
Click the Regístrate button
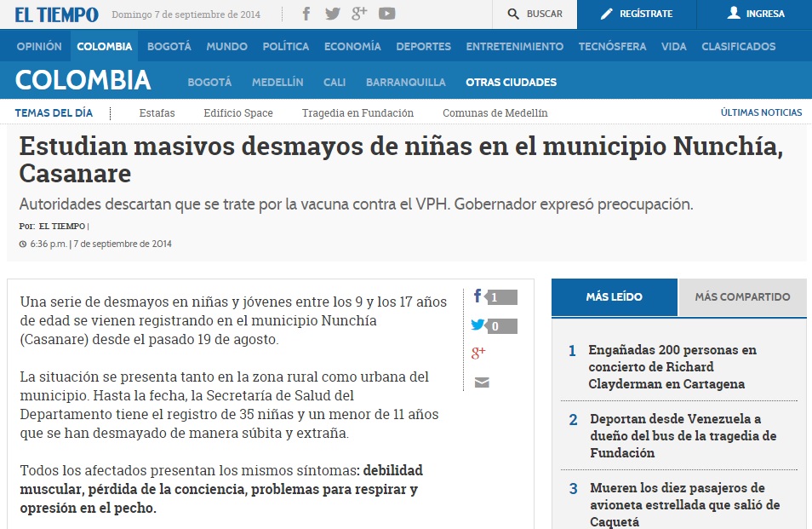(x=636, y=14)
